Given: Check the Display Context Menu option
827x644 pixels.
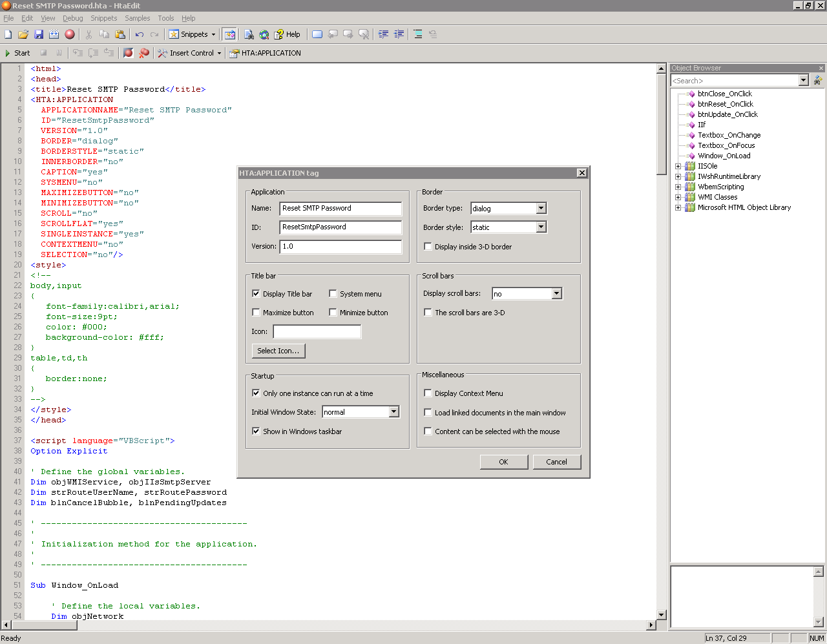Looking at the screenshot, I should coord(428,393).
